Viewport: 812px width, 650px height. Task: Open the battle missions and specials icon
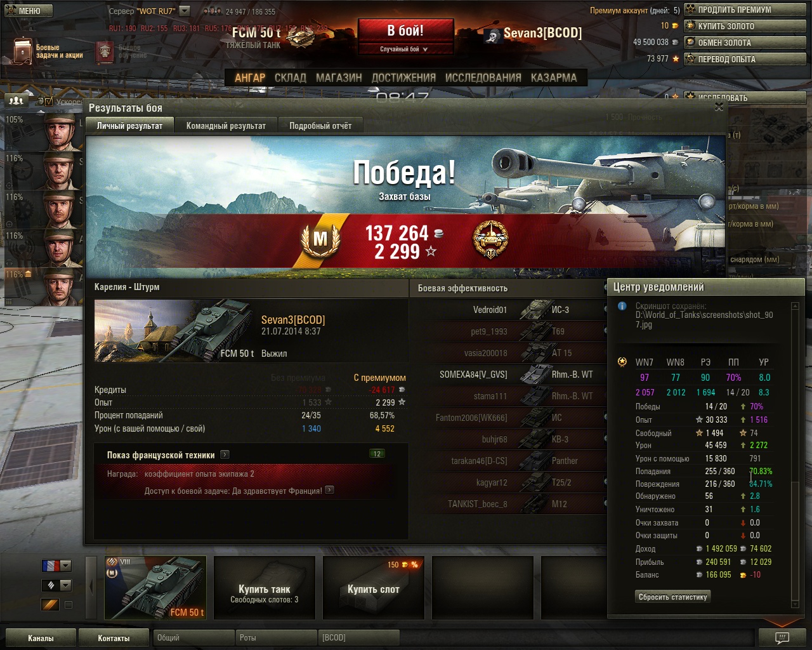(23, 51)
